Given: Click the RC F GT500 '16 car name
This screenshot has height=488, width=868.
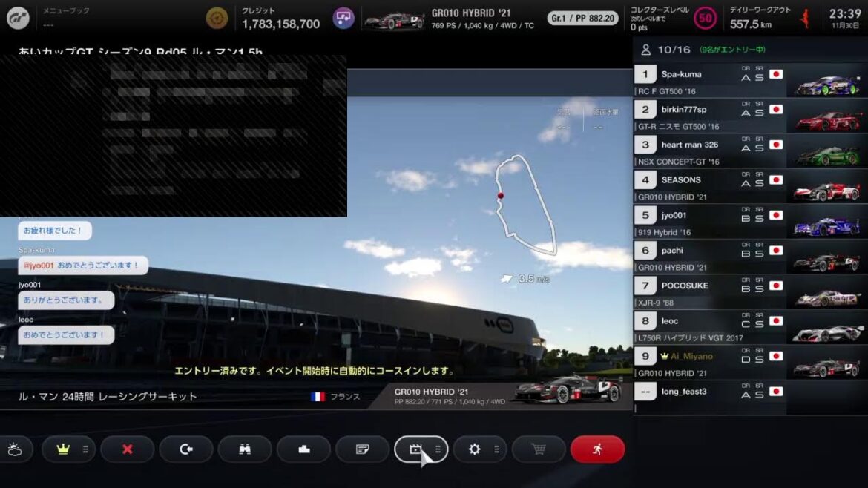Looking at the screenshot, I should tap(667, 91).
